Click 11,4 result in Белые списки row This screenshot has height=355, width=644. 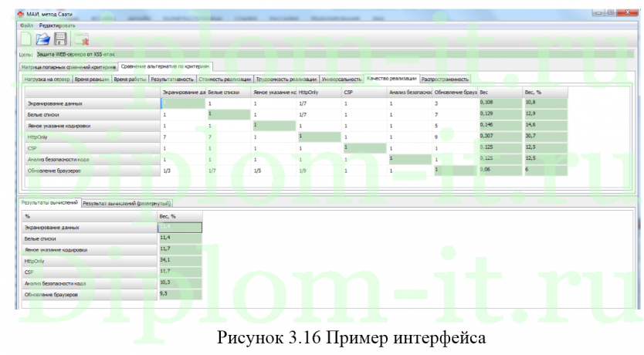coord(180,238)
